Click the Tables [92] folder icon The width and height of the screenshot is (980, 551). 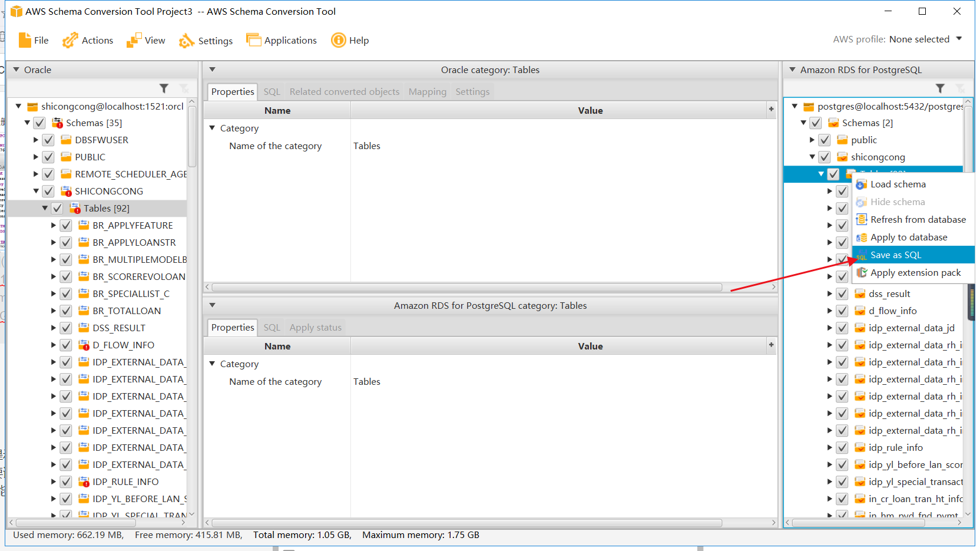click(x=75, y=209)
